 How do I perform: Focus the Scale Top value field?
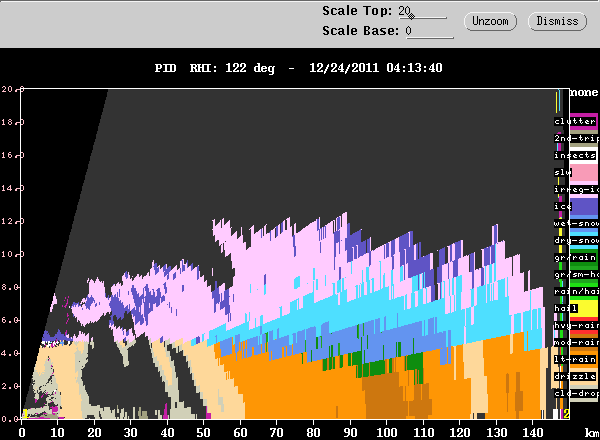coord(422,11)
